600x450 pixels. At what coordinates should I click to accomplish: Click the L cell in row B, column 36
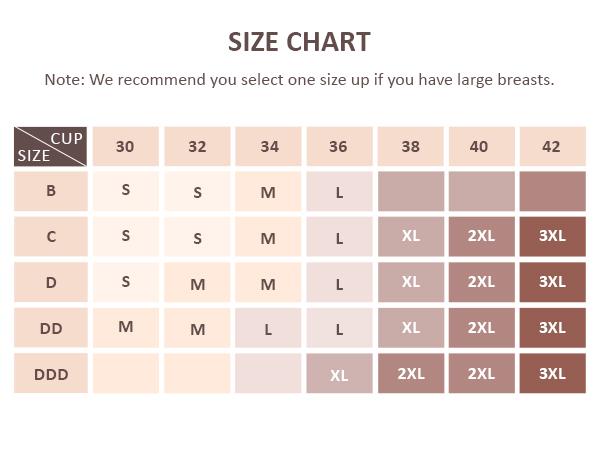click(339, 191)
